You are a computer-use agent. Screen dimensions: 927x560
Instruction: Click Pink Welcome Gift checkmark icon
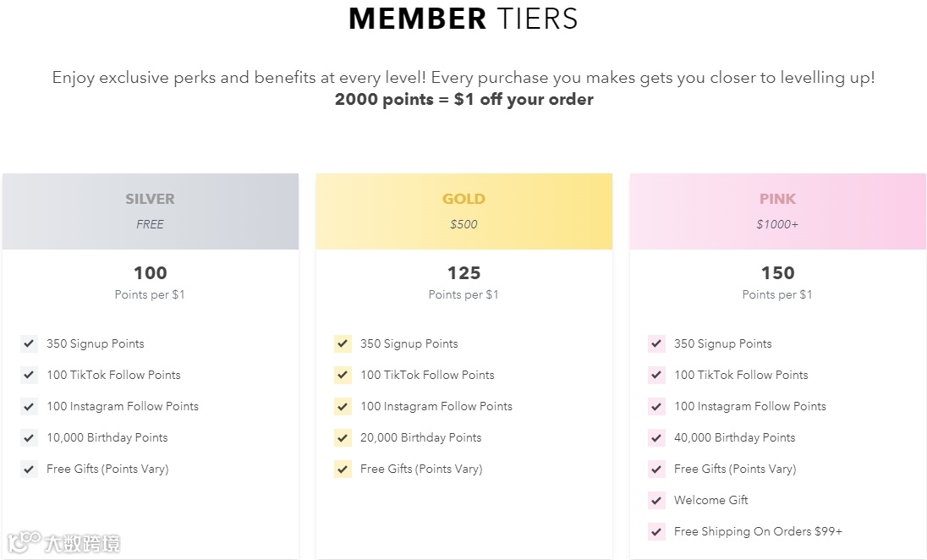pos(656,500)
